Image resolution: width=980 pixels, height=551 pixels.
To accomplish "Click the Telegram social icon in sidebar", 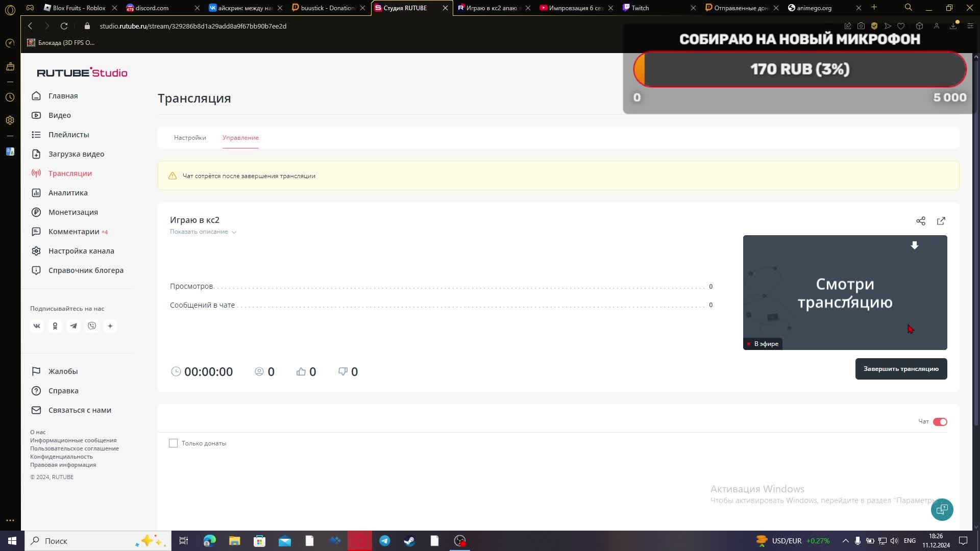I will (73, 326).
